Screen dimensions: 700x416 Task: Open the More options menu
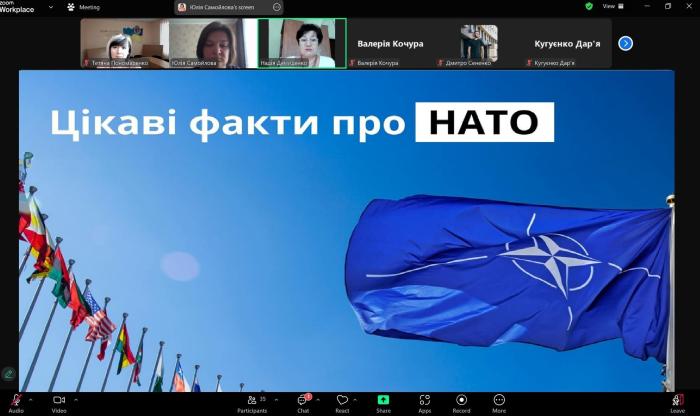[x=498, y=400]
